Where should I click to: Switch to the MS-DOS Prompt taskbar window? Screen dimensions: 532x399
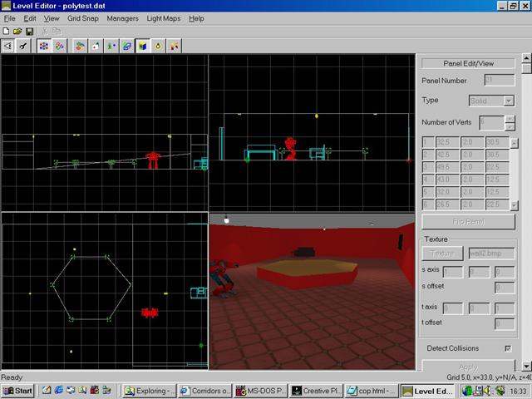(x=261, y=391)
